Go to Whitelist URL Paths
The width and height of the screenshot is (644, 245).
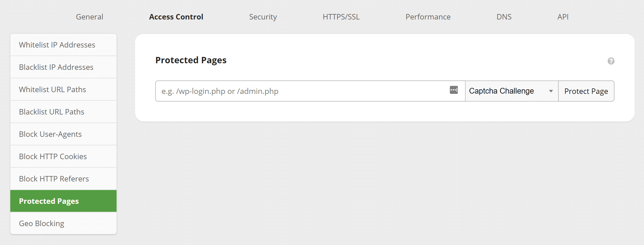tap(63, 90)
